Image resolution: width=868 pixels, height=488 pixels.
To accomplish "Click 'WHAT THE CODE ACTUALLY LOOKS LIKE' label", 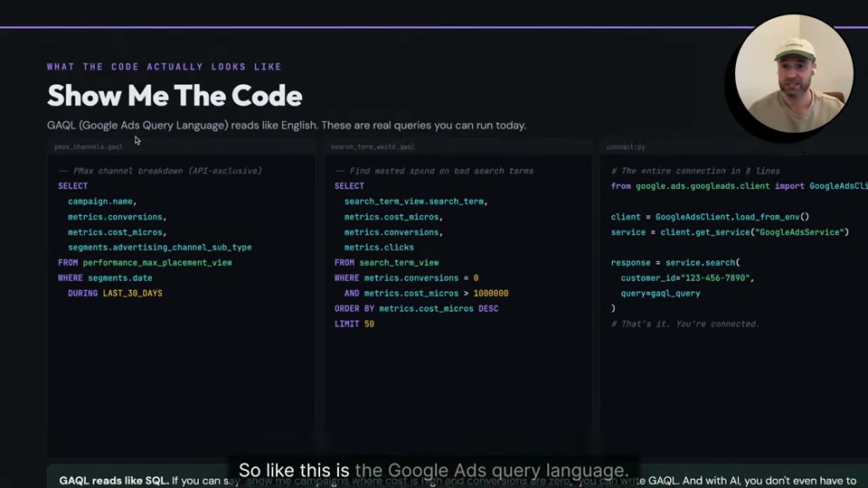I will click(x=165, y=67).
